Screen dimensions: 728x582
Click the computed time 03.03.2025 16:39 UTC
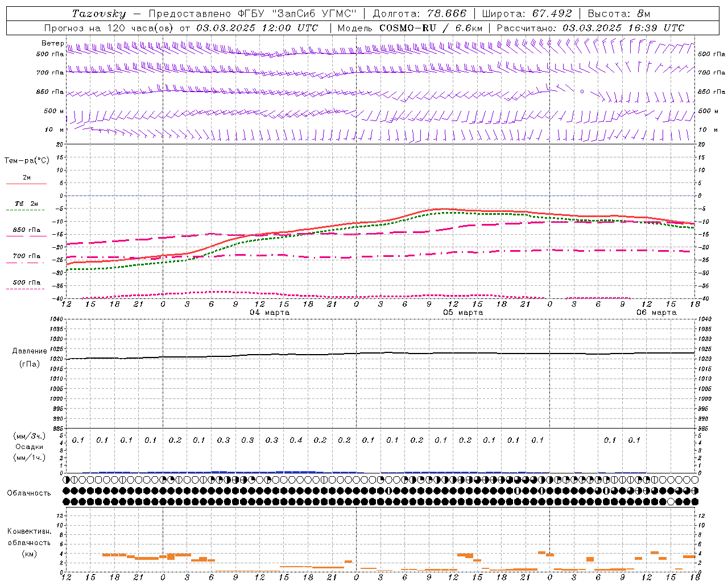click(x=623, y=28)
